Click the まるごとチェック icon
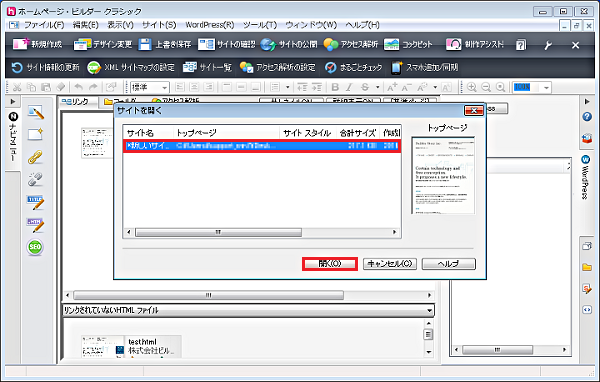The width and height of the screenshot is (600, 382). (330, 67)
